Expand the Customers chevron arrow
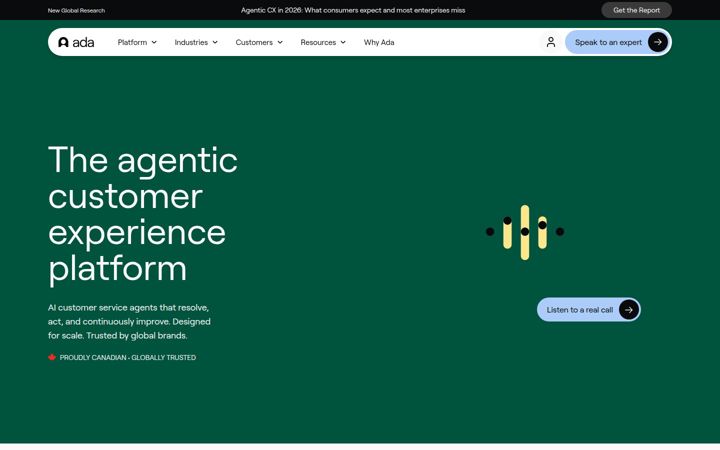Image resolution: width=720 pixels, height=450 pixels. click(280, 42)
